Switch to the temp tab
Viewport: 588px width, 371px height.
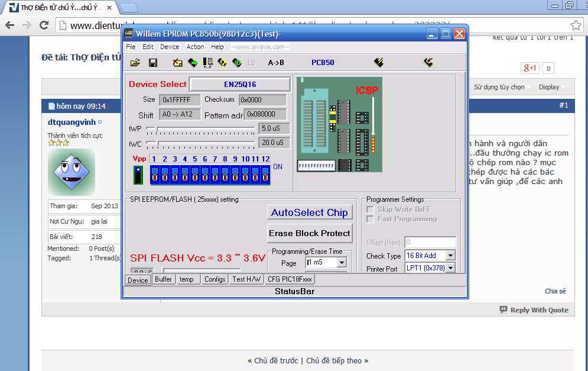186,279
